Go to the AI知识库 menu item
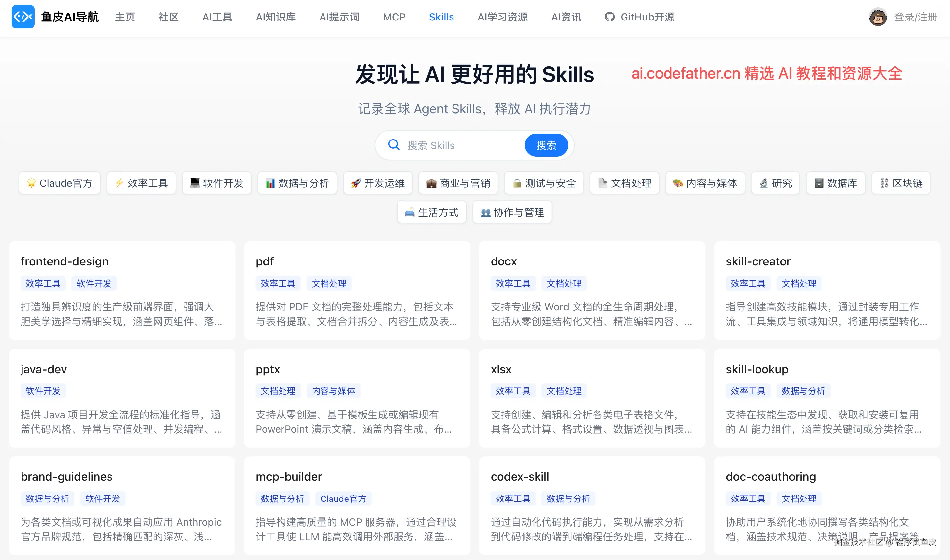The image size is (950, 560). point(276,17)
